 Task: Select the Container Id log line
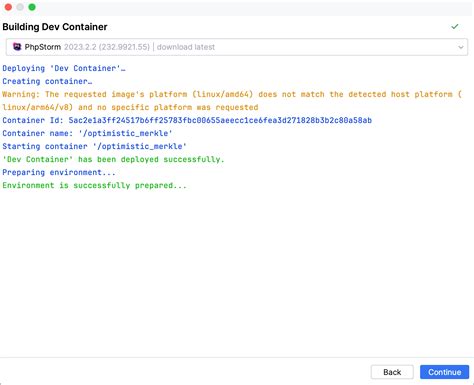pyautogui.click(x=187, y=120)
